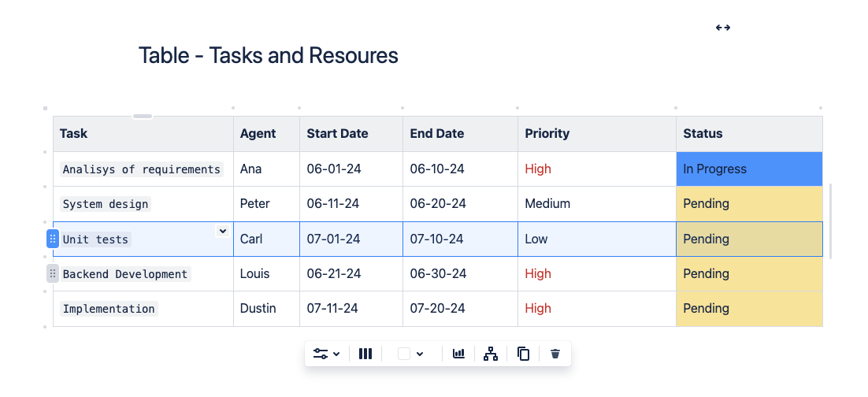Viewport: 868px width, 397px height.
Task: Click the distribute columns icon
Action: 365,354
